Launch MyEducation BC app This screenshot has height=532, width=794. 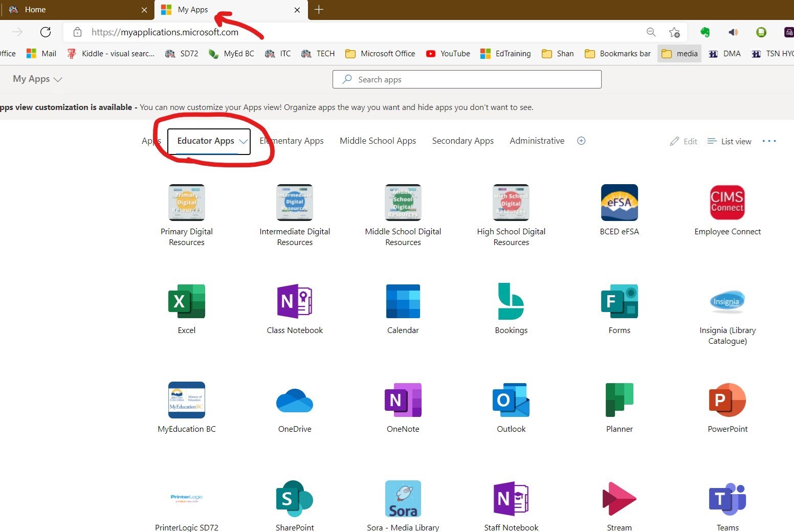click(x=186, y=400)
